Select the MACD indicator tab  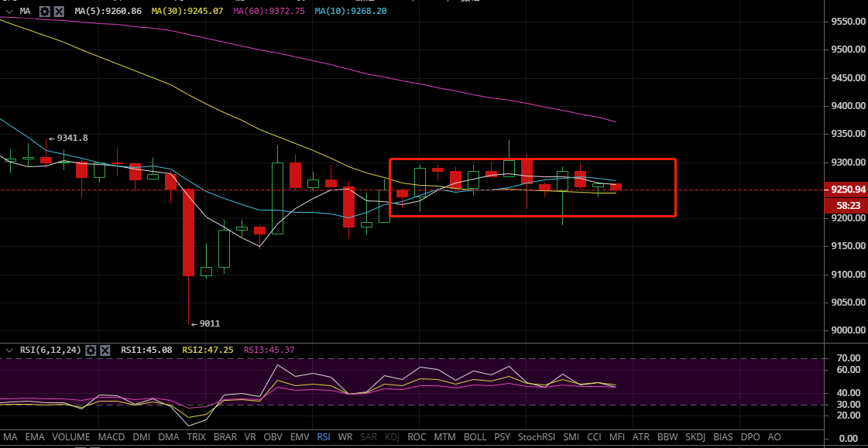112,437
